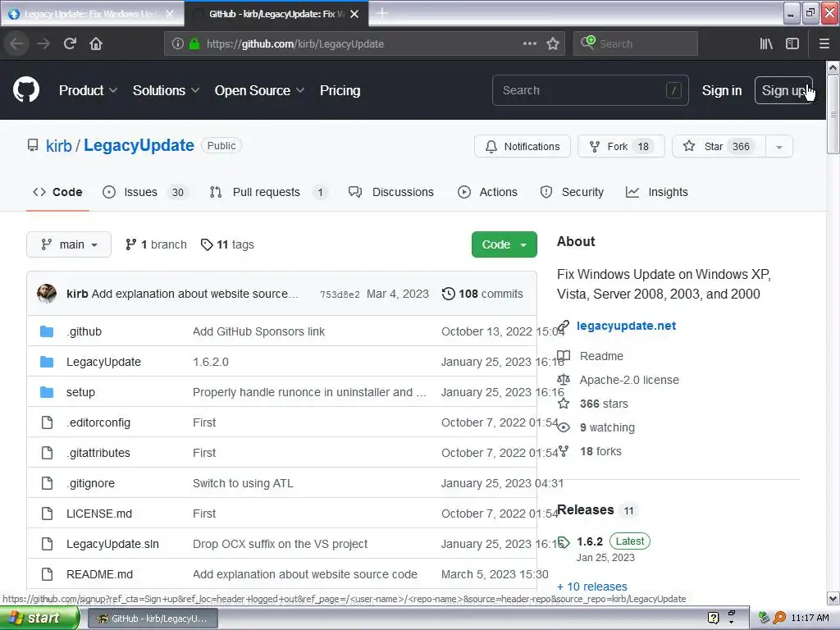Image resolution: width=840 pixels, height=630 pixels.
Task: Click the GitHub Octocat logo
Action: tap(26, 90)
